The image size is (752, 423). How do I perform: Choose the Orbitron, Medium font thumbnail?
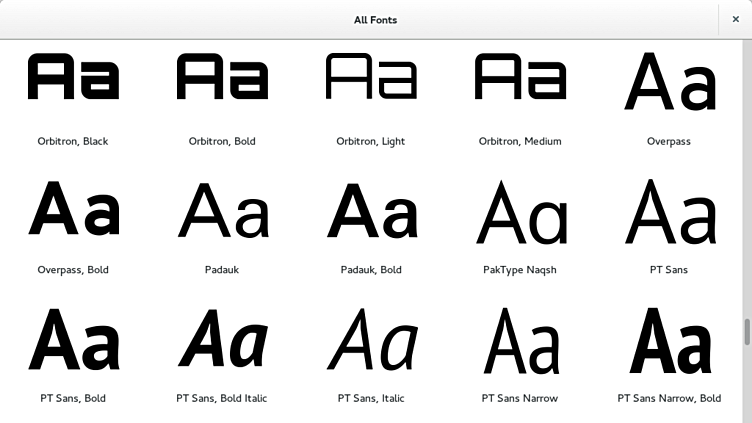pyautogui.click(x=520, y=77)
